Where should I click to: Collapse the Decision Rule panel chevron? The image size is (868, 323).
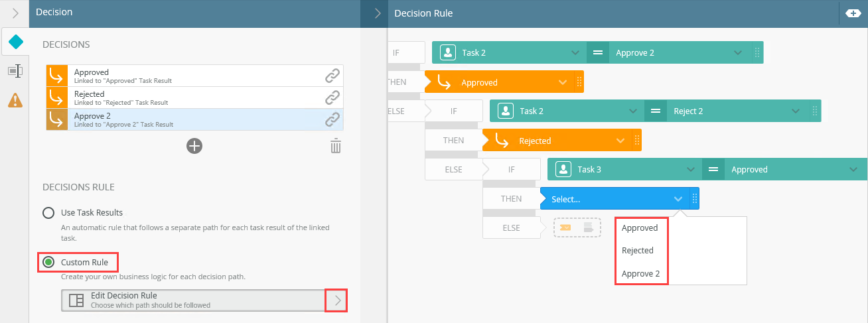point(378,13)
